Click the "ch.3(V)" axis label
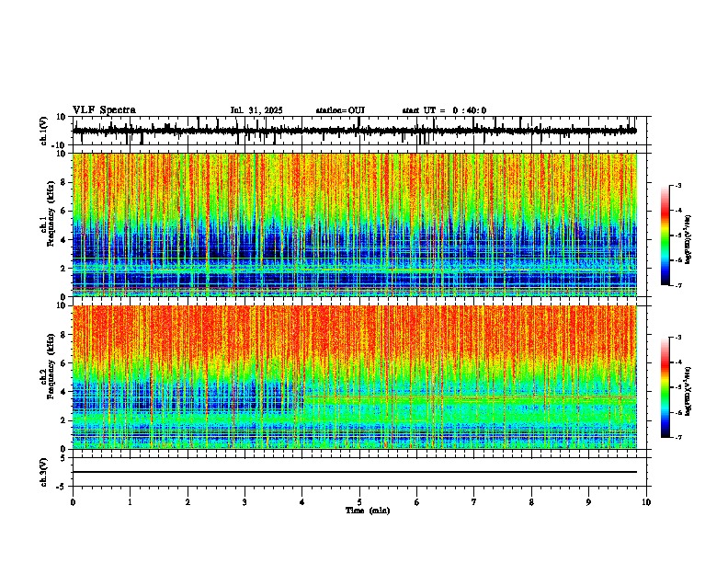 pos(44,472)
